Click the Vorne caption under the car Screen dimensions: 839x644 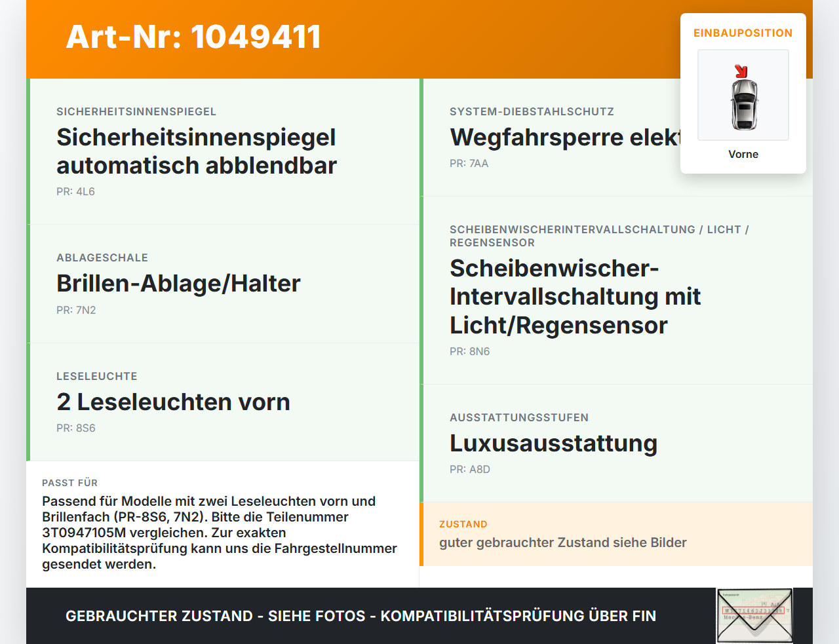743,154
